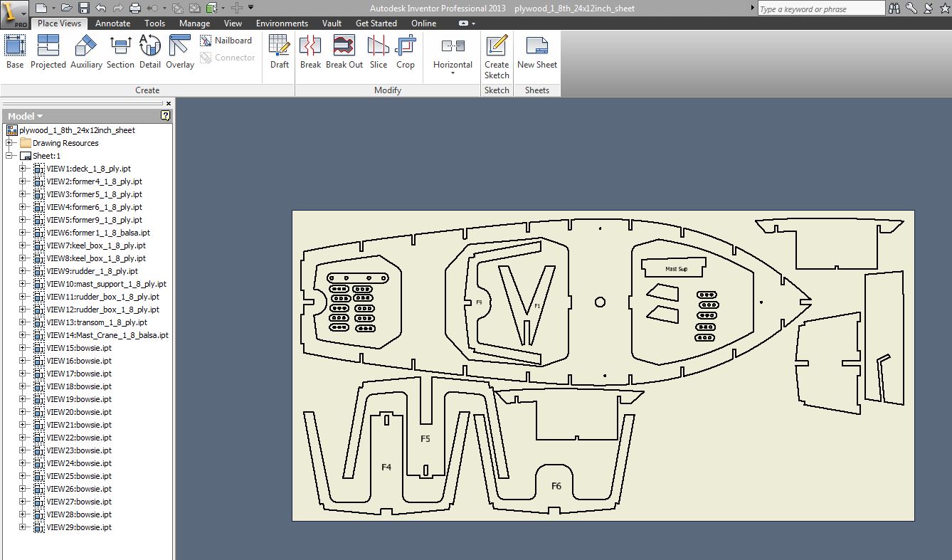Viewport: 952px width, 560px height.
Task: Toggle the ribbon minimize button
Action: point(464,23)
